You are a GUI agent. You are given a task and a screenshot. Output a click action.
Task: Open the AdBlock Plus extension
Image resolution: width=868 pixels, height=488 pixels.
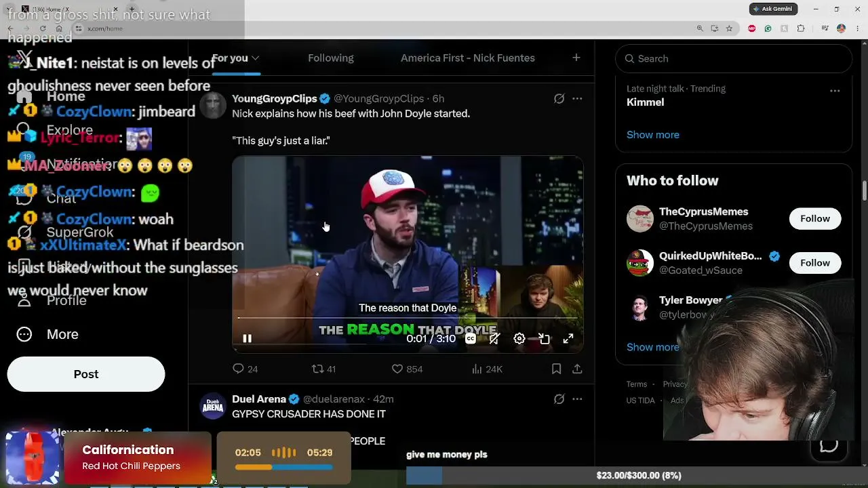tap(751, 28)
